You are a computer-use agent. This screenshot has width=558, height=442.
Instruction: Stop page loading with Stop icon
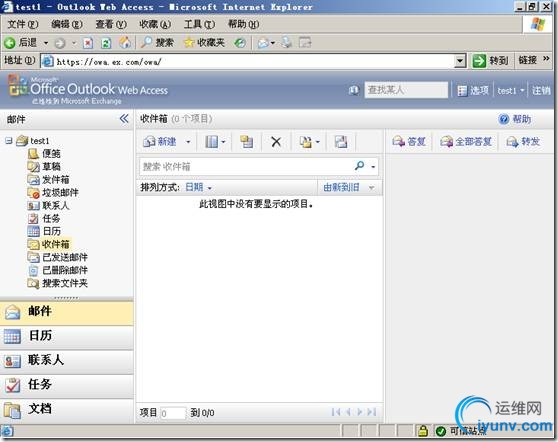(x=88, y=43)
